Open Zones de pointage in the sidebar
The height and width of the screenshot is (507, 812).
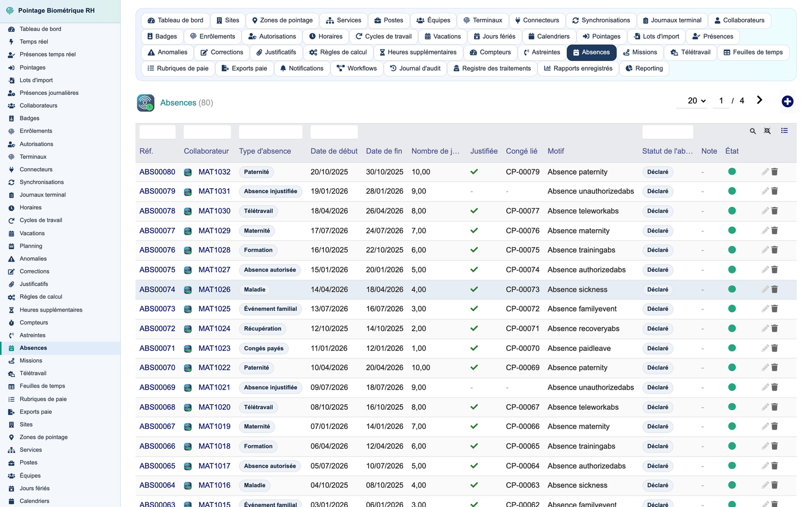click(43, 437)
